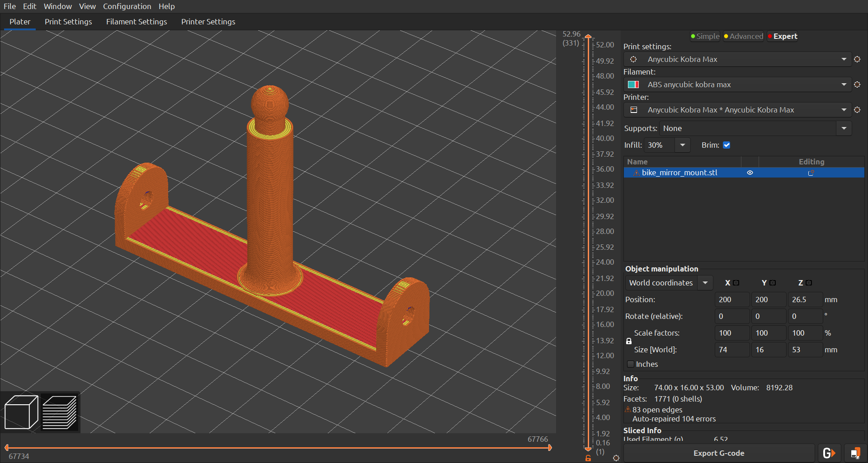Open vertical layer slider settings cog
The width and height of the screenshot is (868, 463).
(616, 458)
